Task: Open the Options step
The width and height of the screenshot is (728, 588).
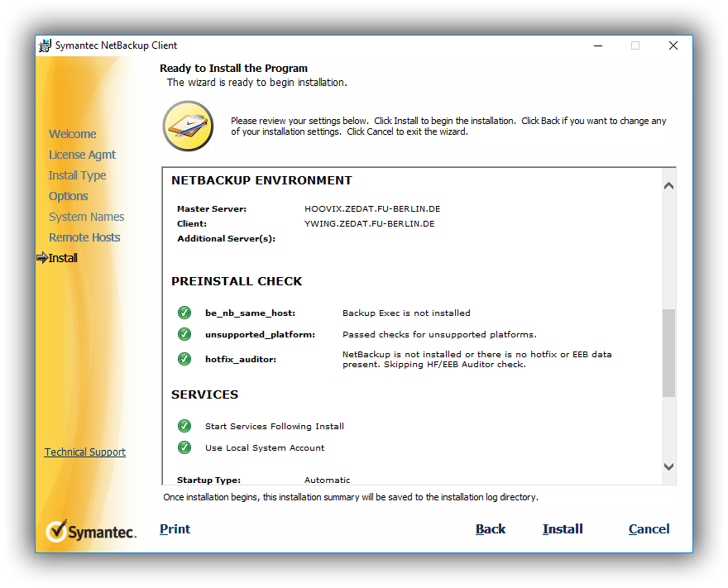Action: [x=68, y=196]
